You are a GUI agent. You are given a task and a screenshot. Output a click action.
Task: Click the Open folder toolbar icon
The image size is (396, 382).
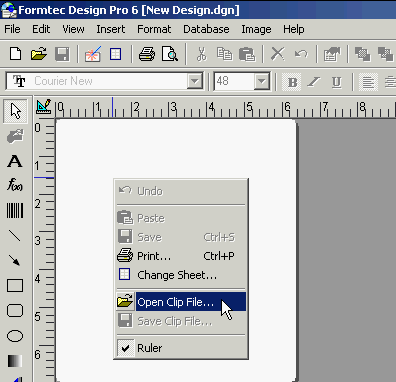(x=39, y=54)
